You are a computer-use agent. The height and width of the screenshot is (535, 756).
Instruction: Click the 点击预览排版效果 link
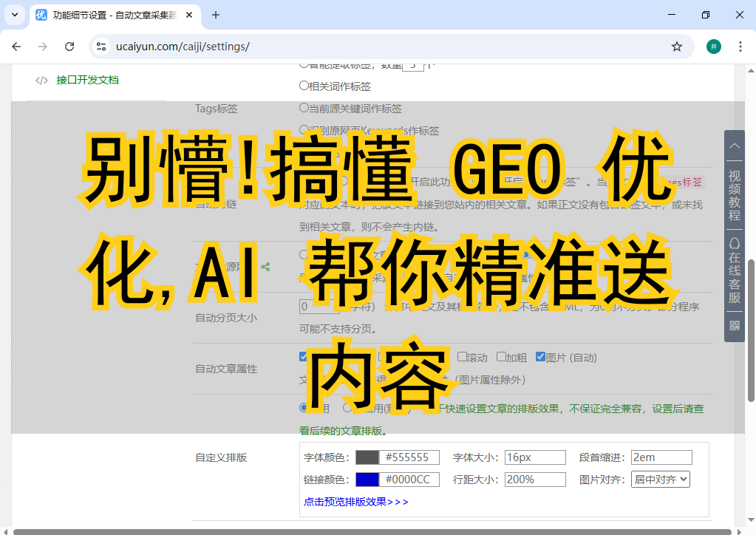(x=355, y=502)
